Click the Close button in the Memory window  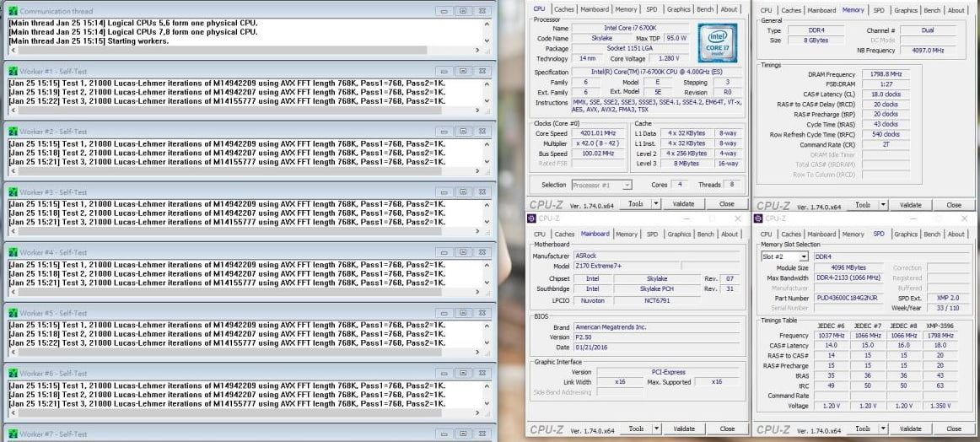953,205
